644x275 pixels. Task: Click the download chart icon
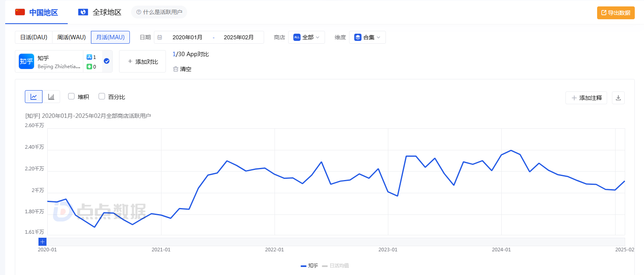pyautogui.click(x=618, y=98)
